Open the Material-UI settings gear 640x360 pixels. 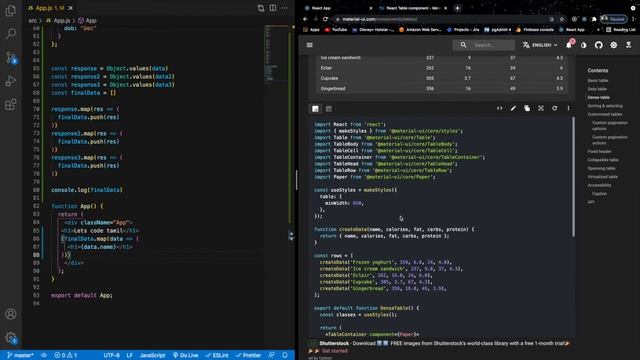[x=613, y=45]
